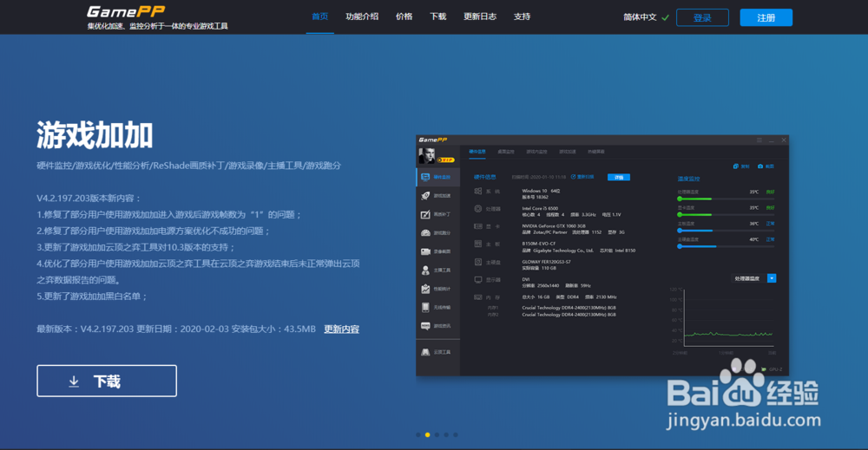Click NVIDIA GeForce GTX 1060 3GB text

click(554, 226)
